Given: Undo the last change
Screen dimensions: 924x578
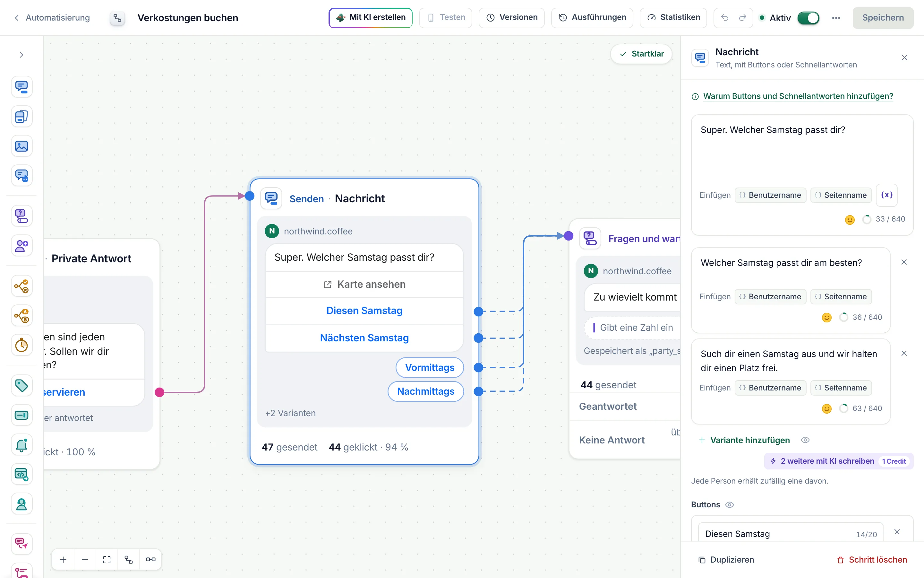Looking at the screenshot, I should tap(724, 18).
